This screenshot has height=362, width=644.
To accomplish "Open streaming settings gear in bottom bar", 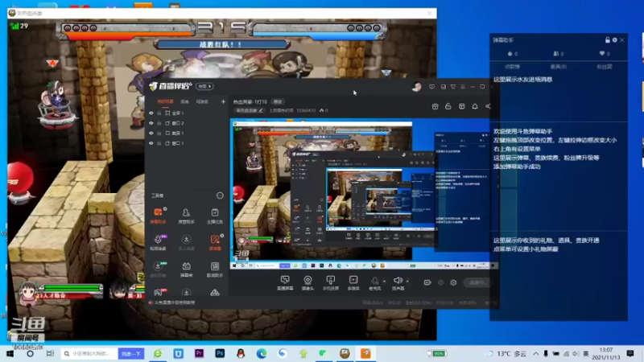I will (453, 282).
